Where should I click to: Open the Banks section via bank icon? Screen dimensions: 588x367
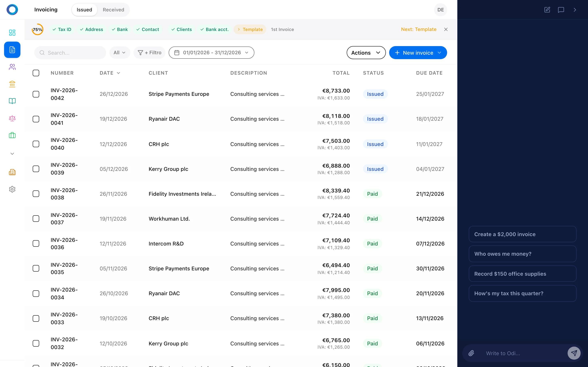[12, 84]
